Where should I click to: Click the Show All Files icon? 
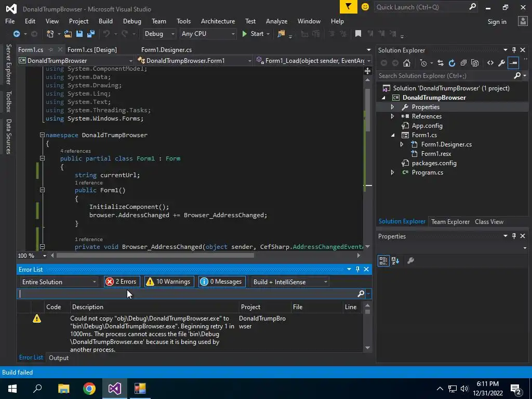(x=475, y=63)
